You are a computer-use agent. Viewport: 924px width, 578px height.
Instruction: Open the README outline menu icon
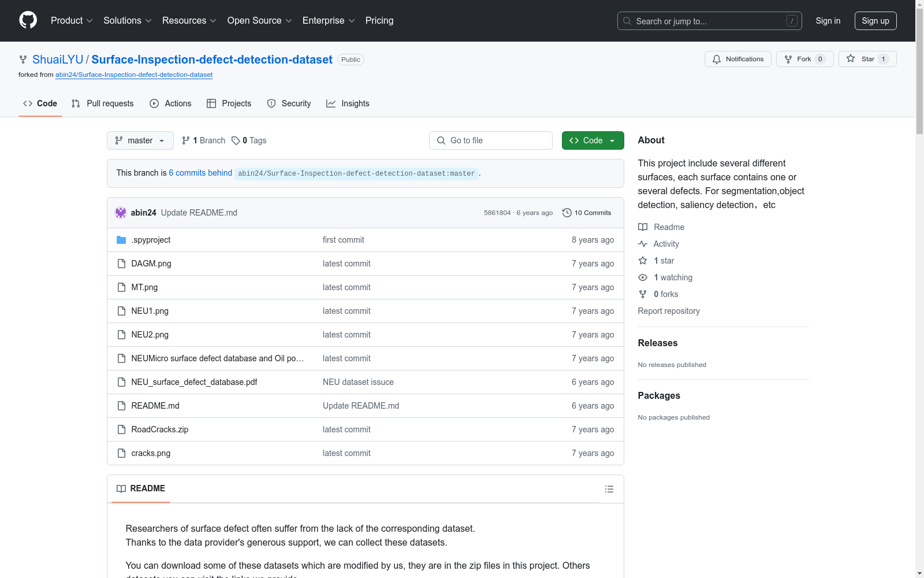(609, 489)
